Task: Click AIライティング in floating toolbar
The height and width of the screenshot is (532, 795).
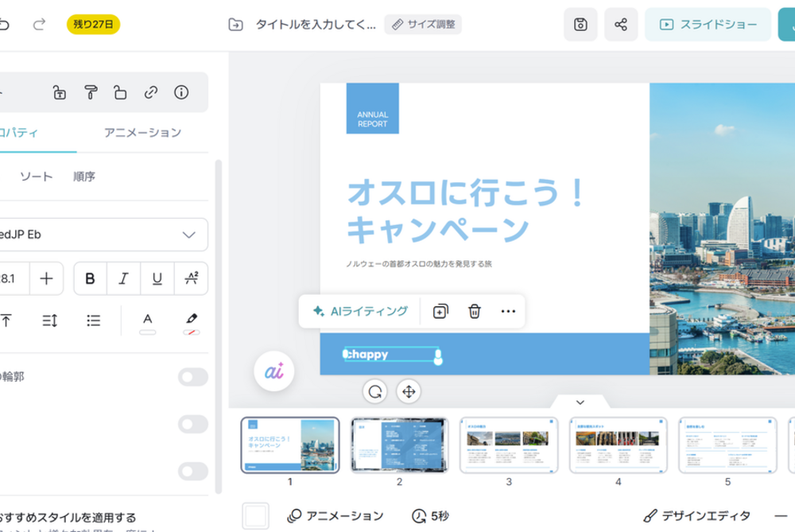Action: coord(360,312)
